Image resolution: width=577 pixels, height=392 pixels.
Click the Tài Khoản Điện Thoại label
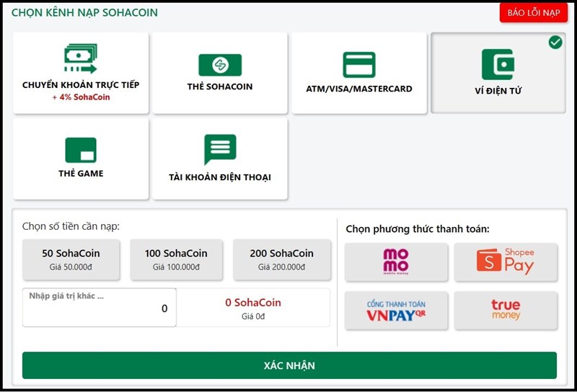[220, 177]
